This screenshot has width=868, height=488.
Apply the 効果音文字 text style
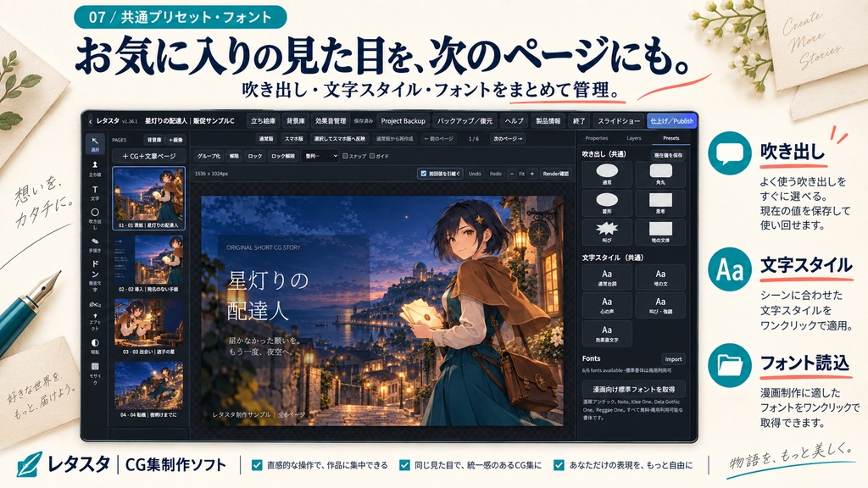607,334
